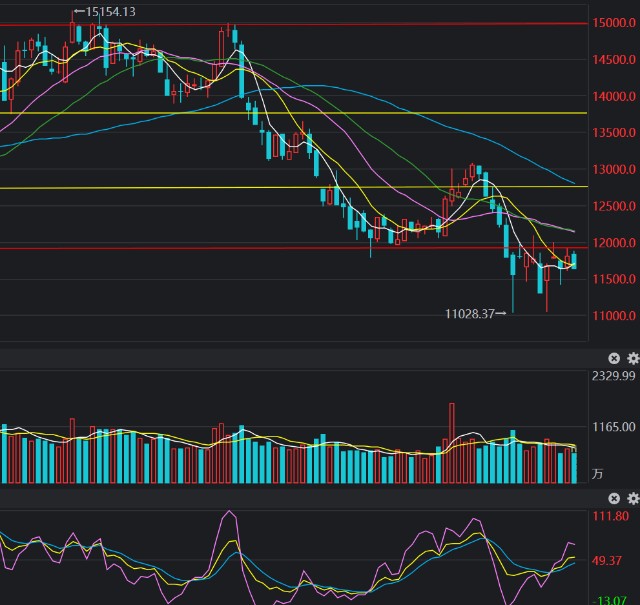This screenshot has height=605, width=640.
Task: Open settings gear for the oscillator panel
Action: click(x=633, y=498)
